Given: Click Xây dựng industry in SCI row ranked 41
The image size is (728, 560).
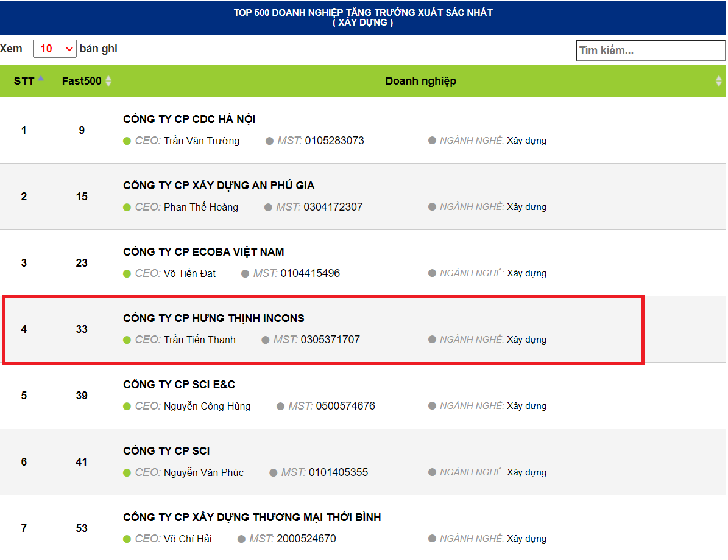Looking at the screenshot, I should click(x=526, y=472).
